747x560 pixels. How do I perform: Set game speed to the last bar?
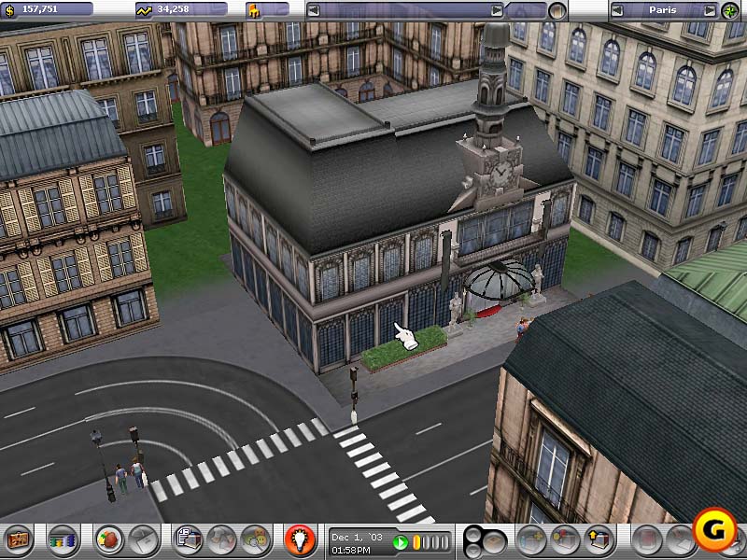coord(445,542)
